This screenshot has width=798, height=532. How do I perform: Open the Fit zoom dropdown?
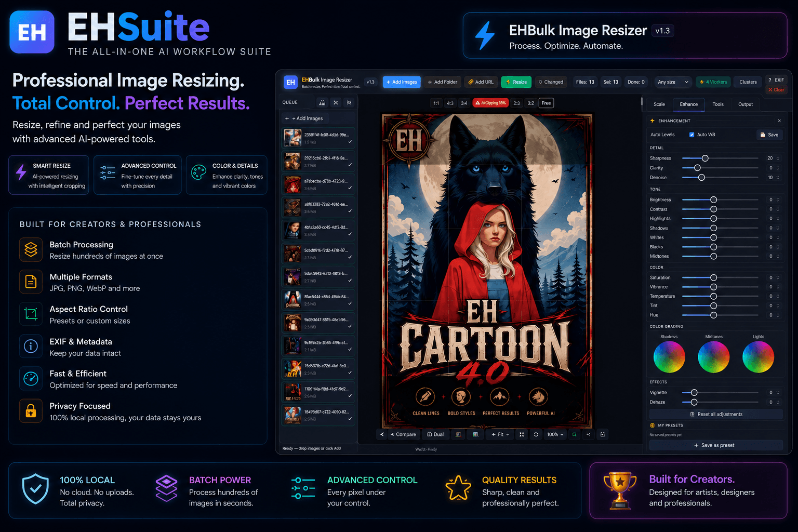(x=500, y=434)
